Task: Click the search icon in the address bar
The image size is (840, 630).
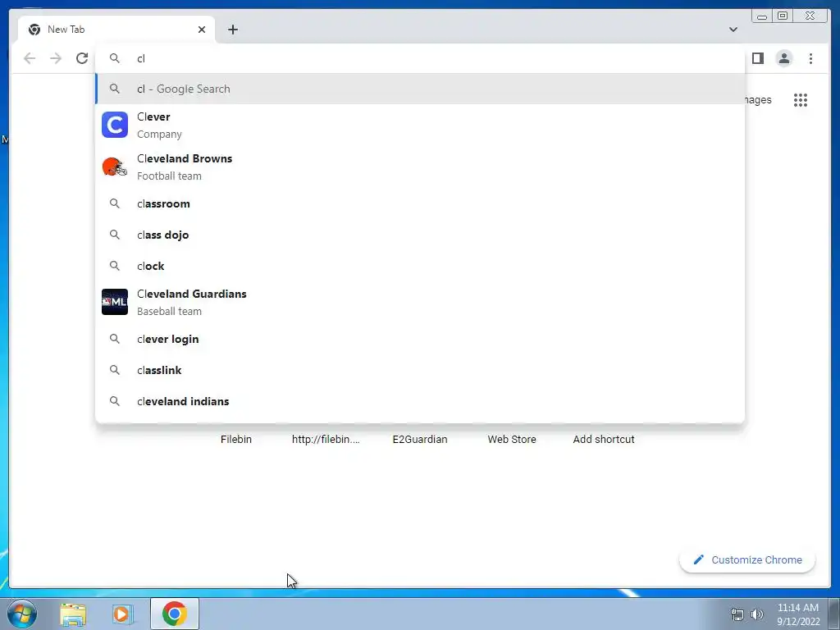Action: (115, 58)
